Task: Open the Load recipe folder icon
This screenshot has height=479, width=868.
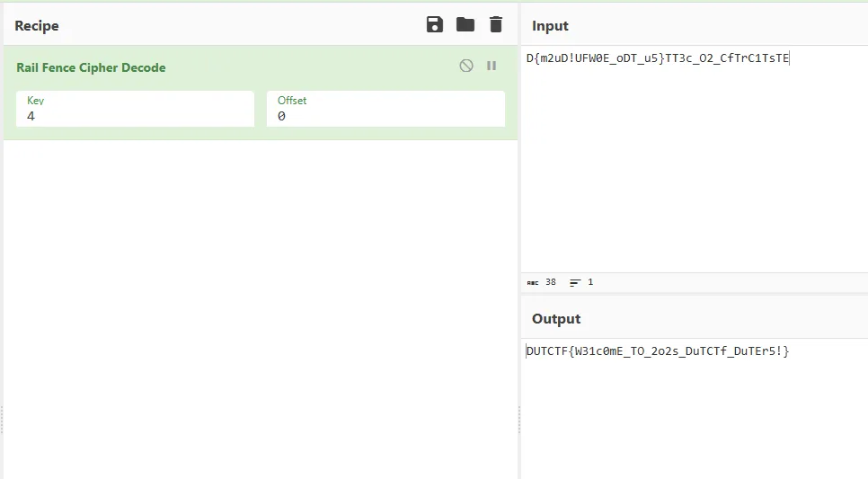Action: (x=465, y=25)
